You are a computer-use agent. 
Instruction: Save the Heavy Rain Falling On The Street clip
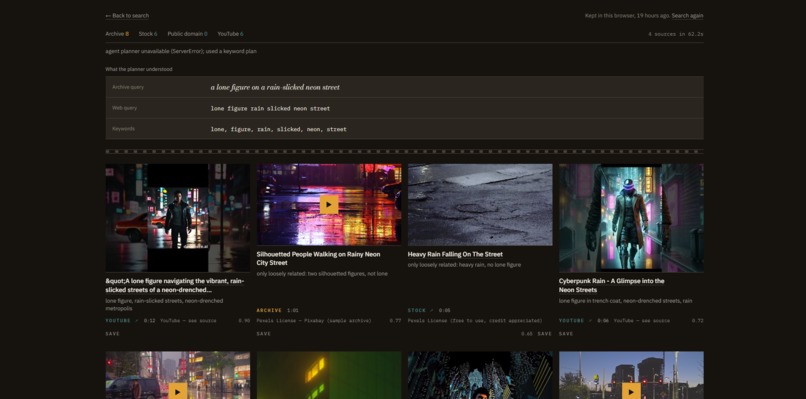(544, 334)
